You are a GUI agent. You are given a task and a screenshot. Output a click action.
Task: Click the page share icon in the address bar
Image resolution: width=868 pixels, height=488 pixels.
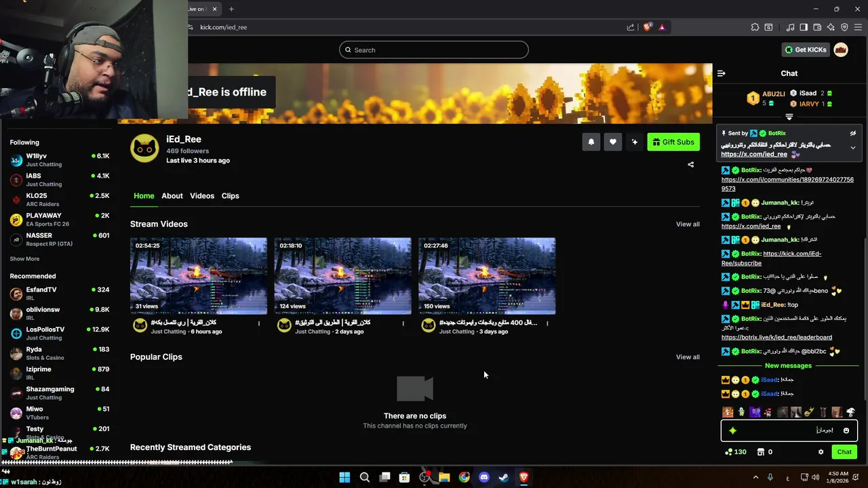(x=631, y=27)
